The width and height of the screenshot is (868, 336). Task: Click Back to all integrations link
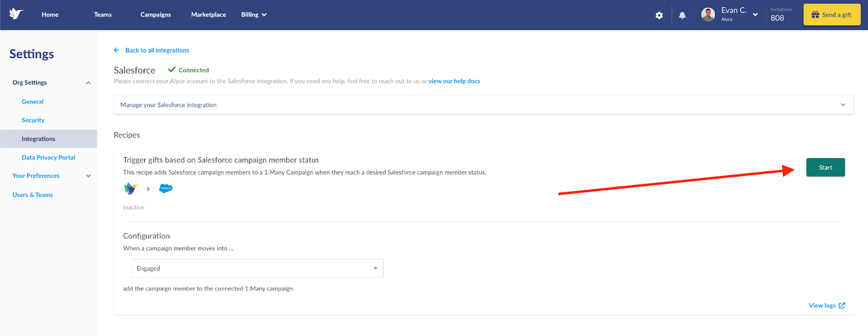tap(157, 50)
